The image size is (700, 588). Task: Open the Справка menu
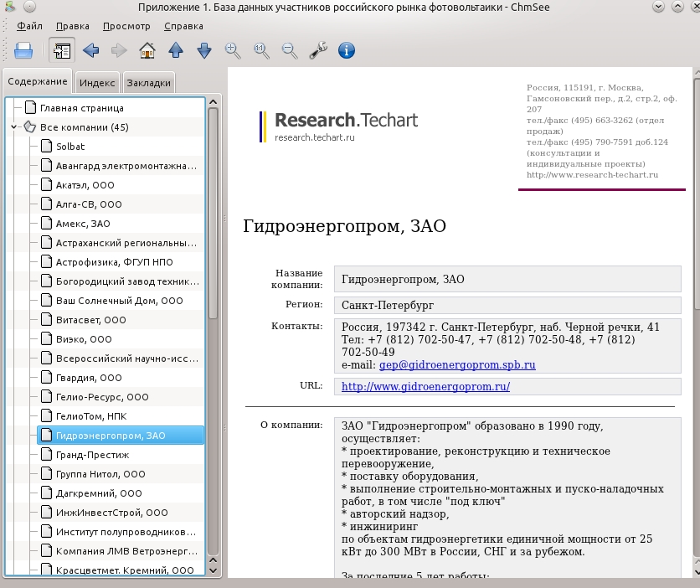[x=183, y=26]
